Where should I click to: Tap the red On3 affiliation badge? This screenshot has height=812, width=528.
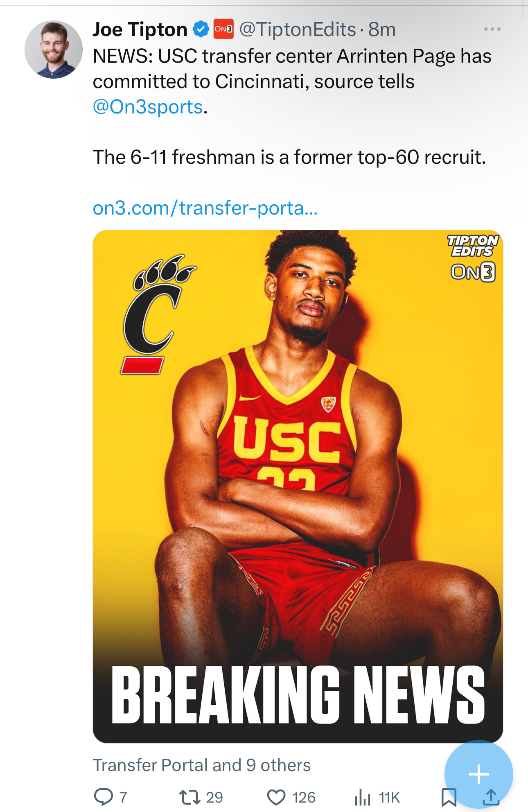click(223, 29)
